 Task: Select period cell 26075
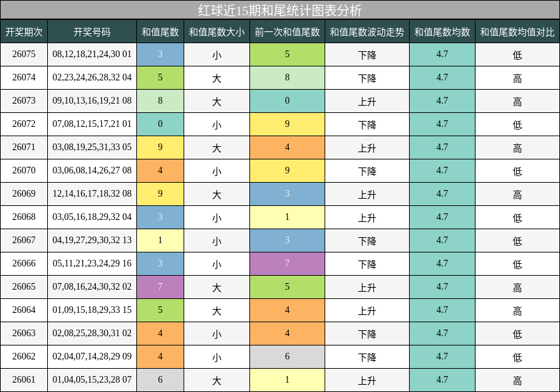coord(24,54)
